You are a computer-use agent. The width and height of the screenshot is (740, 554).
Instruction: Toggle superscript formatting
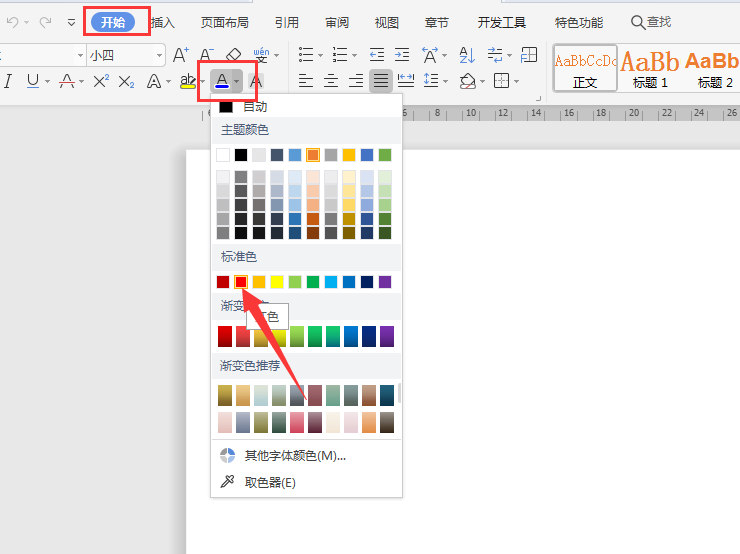pyautogui.click(x=100, y=81)
